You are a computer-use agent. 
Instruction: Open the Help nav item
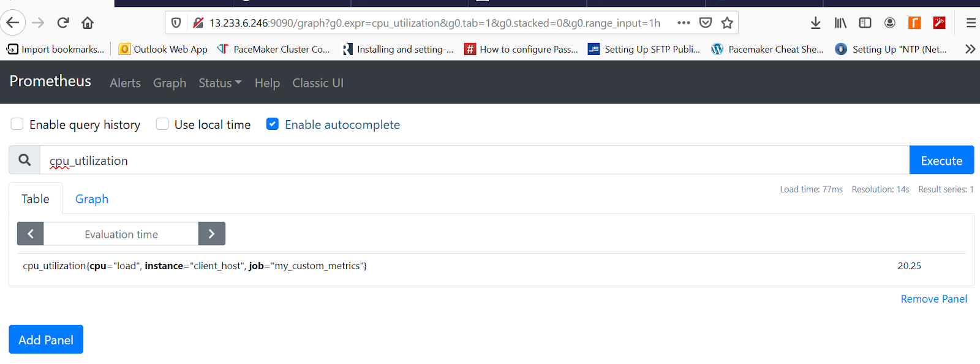(267, 83)
